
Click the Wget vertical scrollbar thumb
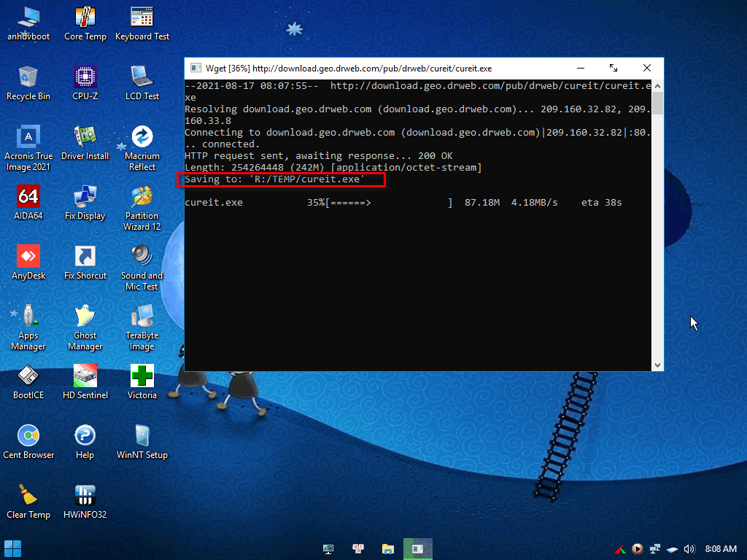pyautogui.click(x=657, y=104)
